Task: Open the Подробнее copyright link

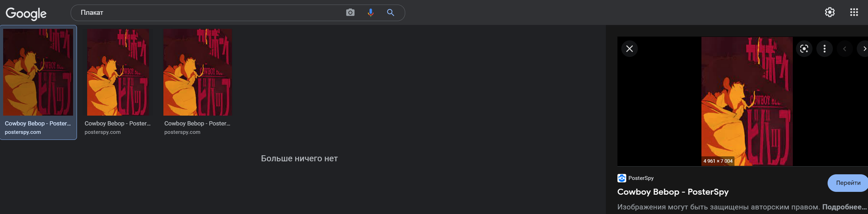Action: [844, 207]
